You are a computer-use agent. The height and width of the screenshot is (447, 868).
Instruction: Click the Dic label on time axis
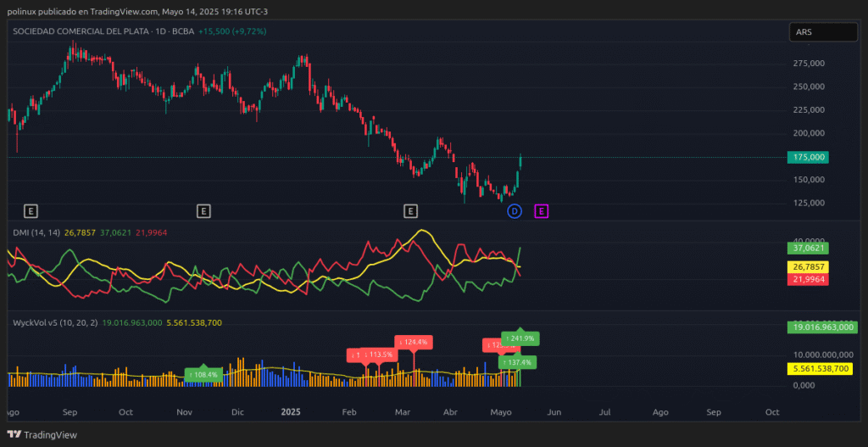(x=237, y=412)
